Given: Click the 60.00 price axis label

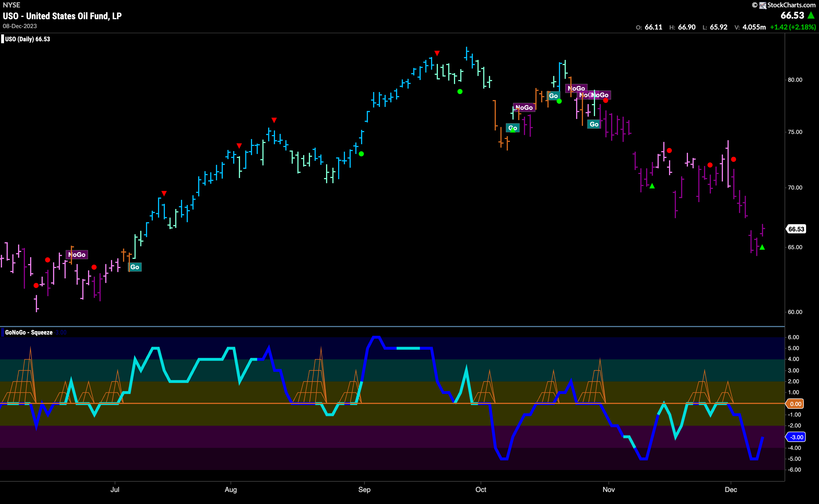Looking at the screenshot, I should (795, 312).
